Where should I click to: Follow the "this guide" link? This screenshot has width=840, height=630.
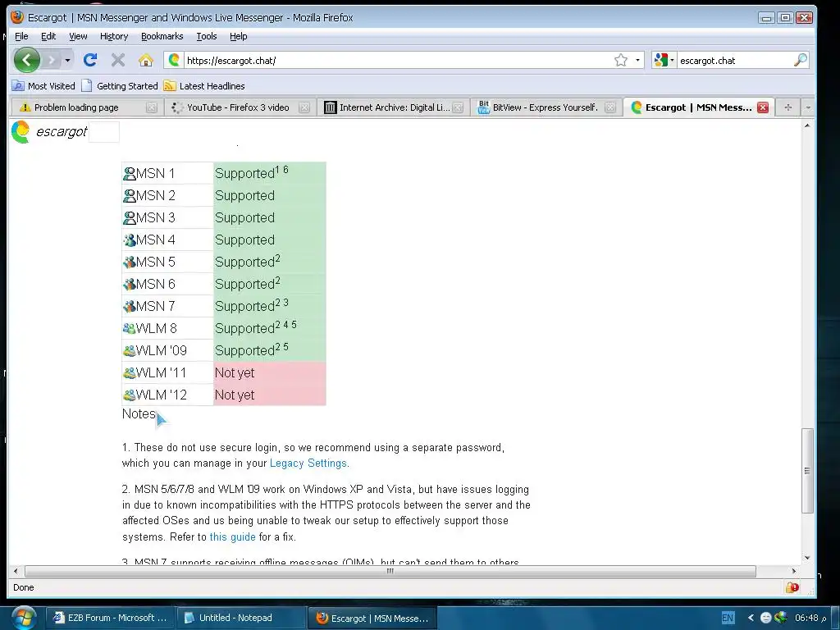[x=232, y=536]
